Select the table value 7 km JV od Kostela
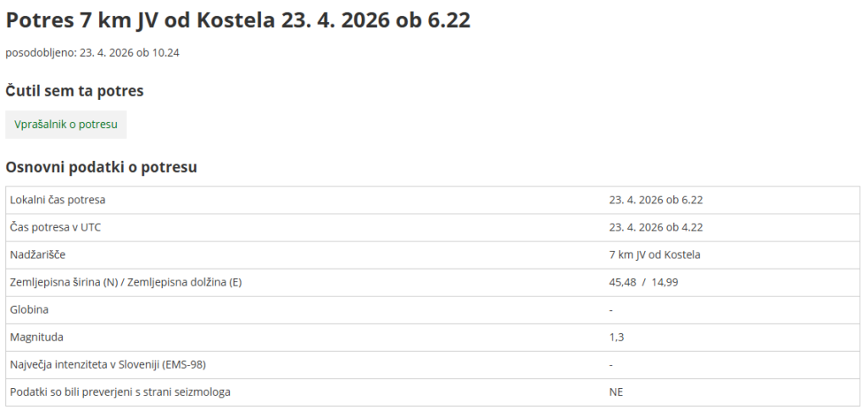 (654, 254)
